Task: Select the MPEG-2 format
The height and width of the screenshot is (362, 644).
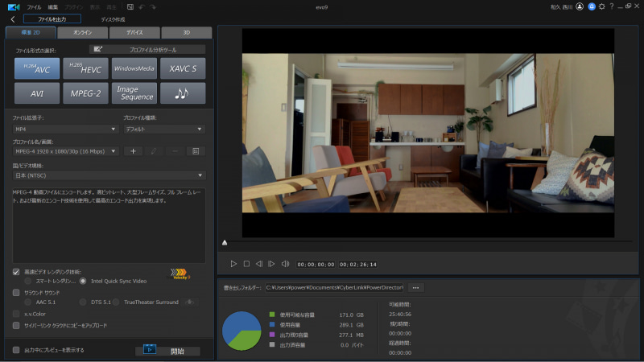Action: click(85, 93)
